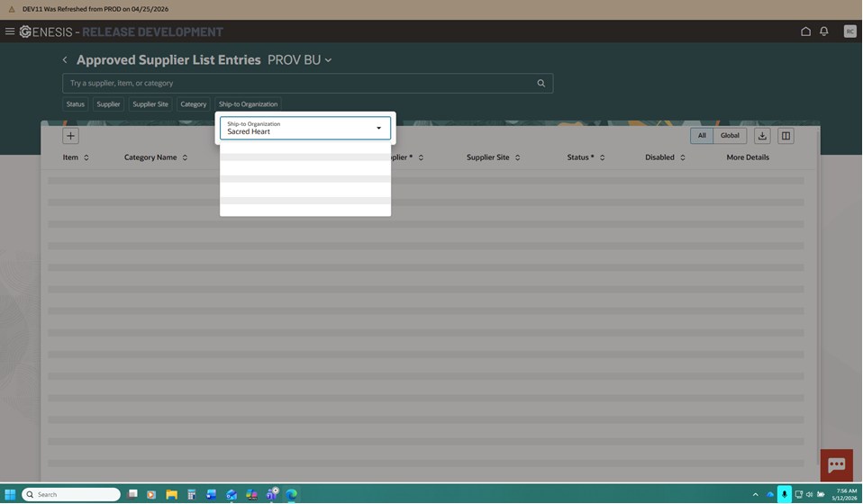Screen dimensions: 863x504
Task: Open the Ship-to Organization combo box arrow
Action: click(x=378, y=128)
